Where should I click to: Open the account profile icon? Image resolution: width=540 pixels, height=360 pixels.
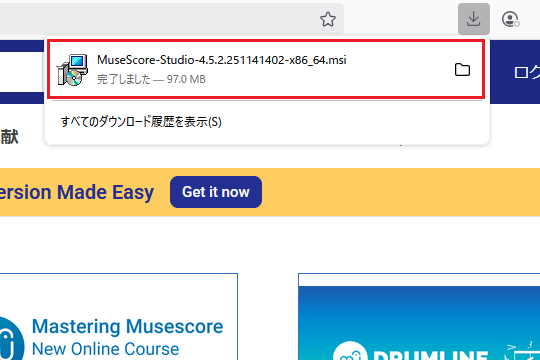click(x=510, y=19)
